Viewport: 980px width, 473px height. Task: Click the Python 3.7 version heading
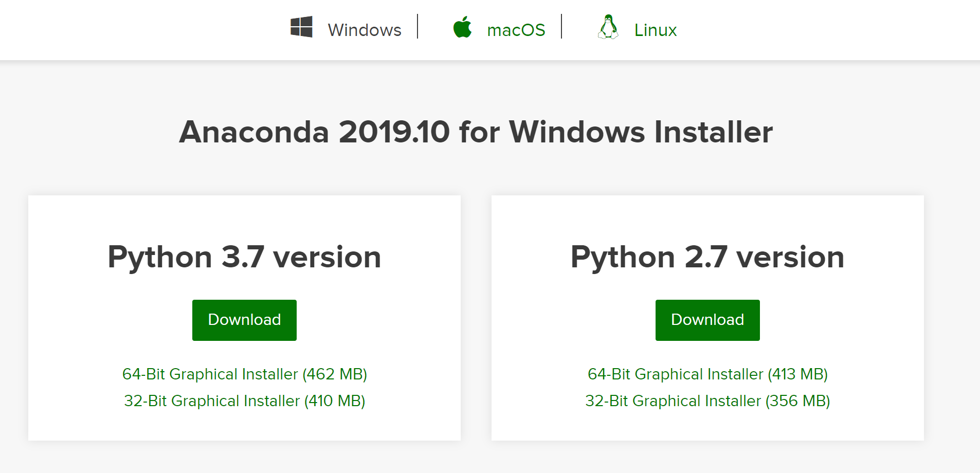[x=244, y=257]
